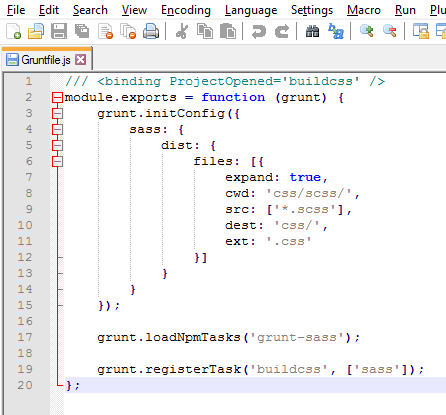The height and width of the screenshot is (415, 446).
Task: Close Gruntfile.js tab with red X
Action: [x=80, y=60]
